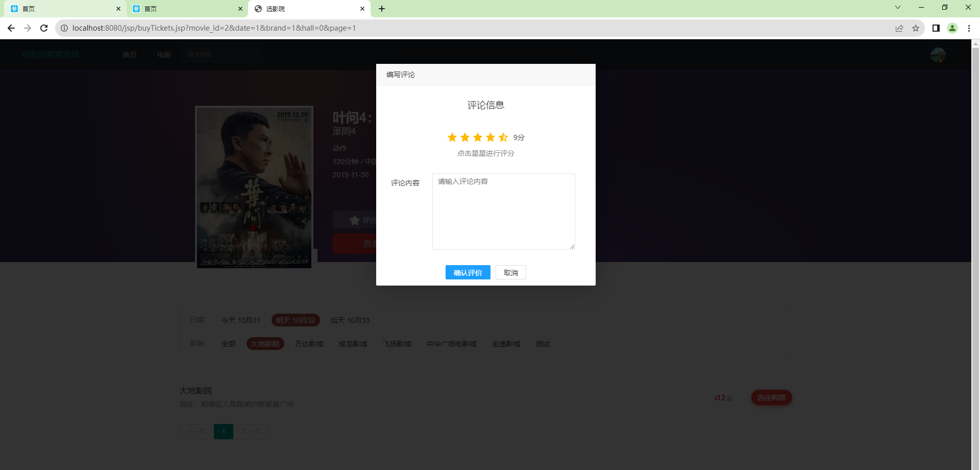This screenshot has height=470, width=980.
Task: Select the 中华广场电影城 cinema filter
Action: click(452, 344)
